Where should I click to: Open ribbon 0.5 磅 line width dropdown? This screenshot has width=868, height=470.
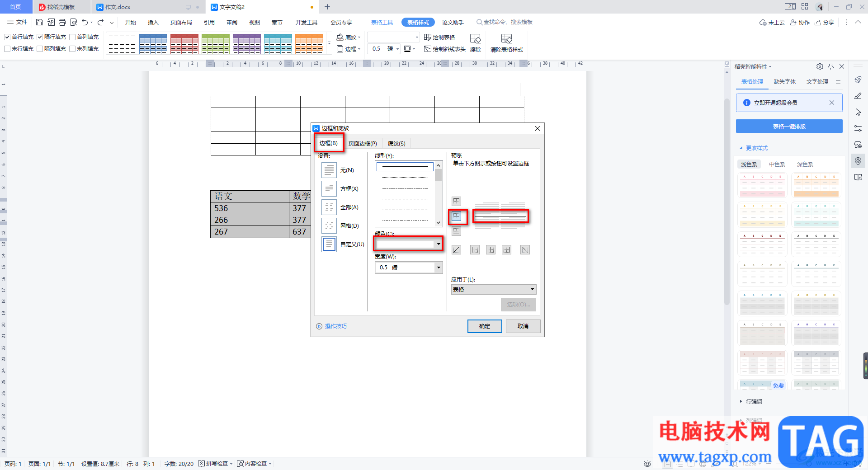(397, 49)
